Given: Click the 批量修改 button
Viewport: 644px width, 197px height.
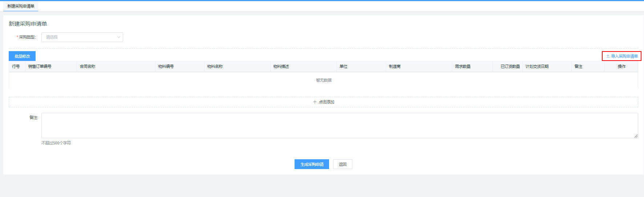Looking at the screenshot, I should (22, 56).
